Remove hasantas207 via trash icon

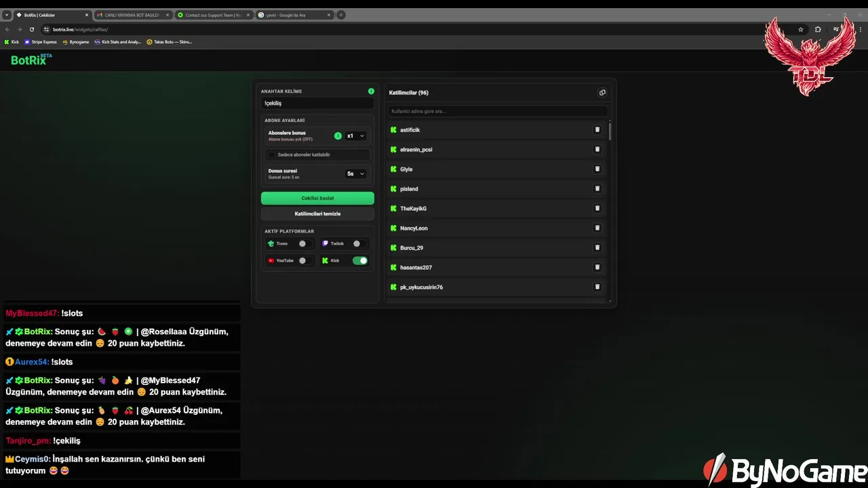[x=597, y=267]
